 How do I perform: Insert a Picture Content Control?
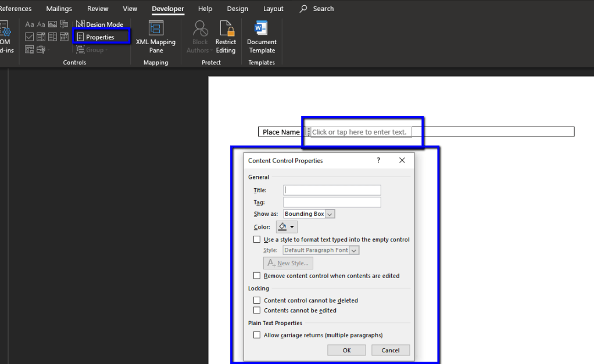click(52, 24)
